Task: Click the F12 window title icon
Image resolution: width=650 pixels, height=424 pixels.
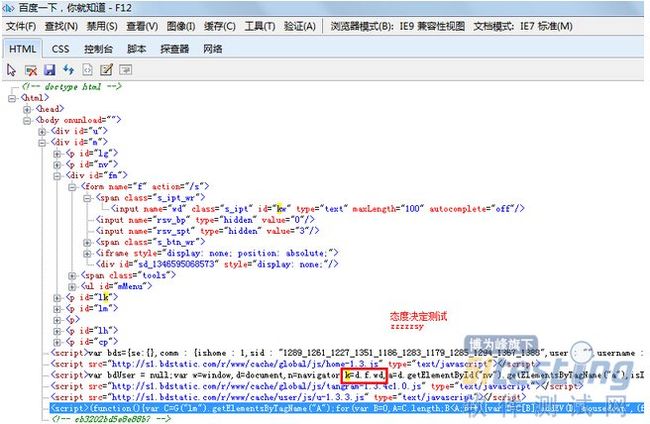Action: (x=9, y=7)
